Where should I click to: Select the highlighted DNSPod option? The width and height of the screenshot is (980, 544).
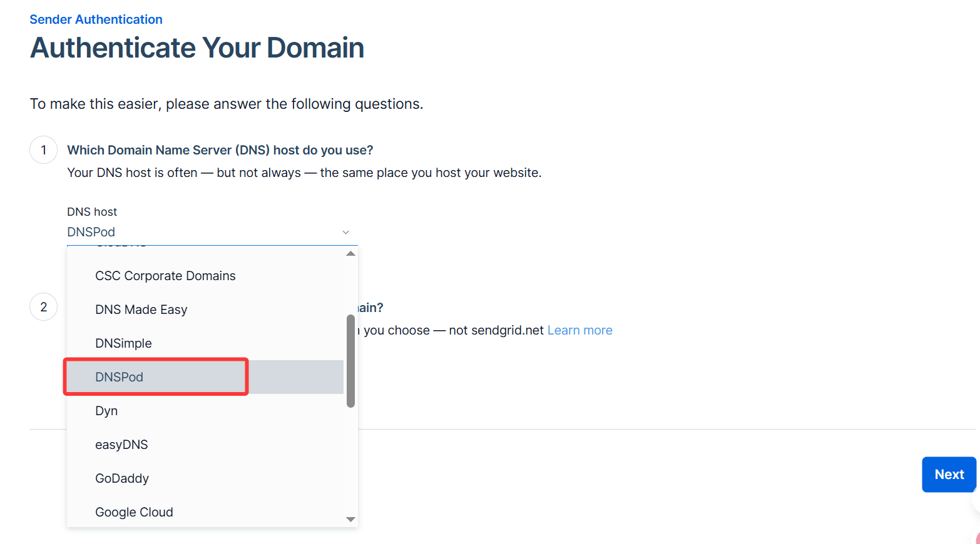click(120, 378)
